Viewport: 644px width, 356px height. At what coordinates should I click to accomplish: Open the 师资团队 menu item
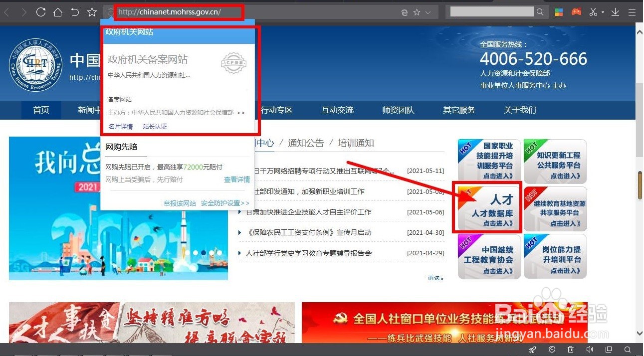(398, 110)
